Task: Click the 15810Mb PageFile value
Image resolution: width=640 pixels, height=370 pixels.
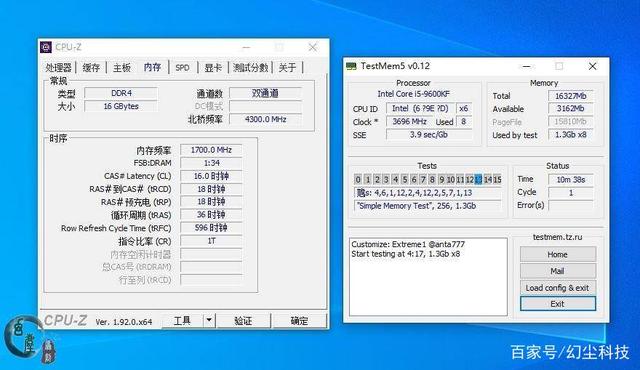Action: click(x=571, y=122)
